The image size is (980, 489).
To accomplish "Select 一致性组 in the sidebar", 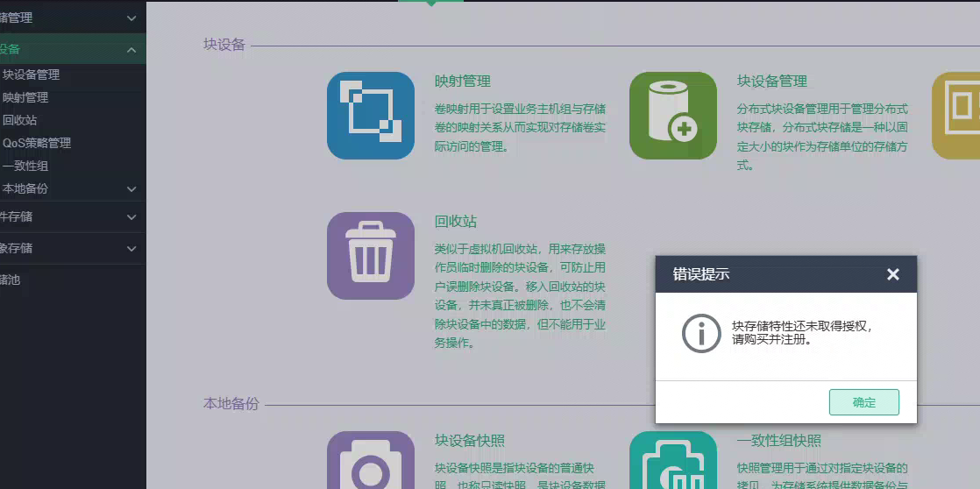I will (x=25, y=167).
